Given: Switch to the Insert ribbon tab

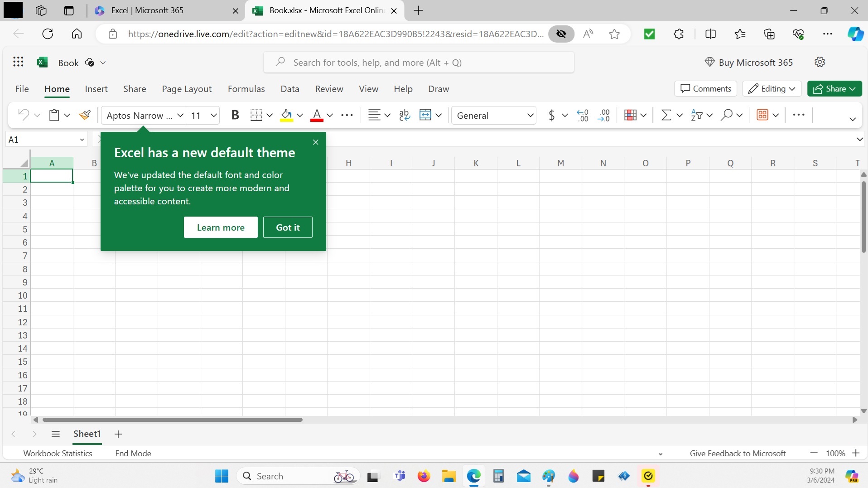Looking at the screenshot, I should [x=96, y=89].
